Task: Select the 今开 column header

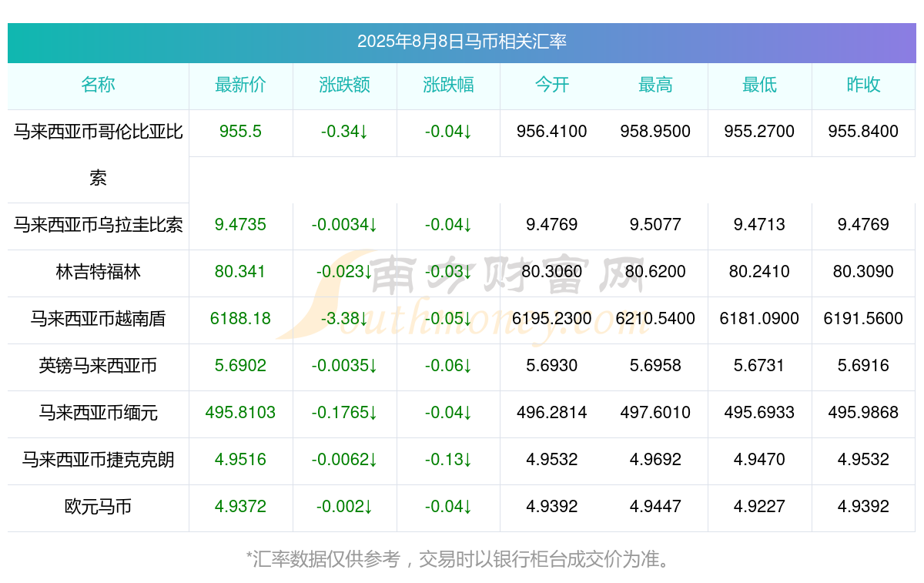Action: coord(552,85)
